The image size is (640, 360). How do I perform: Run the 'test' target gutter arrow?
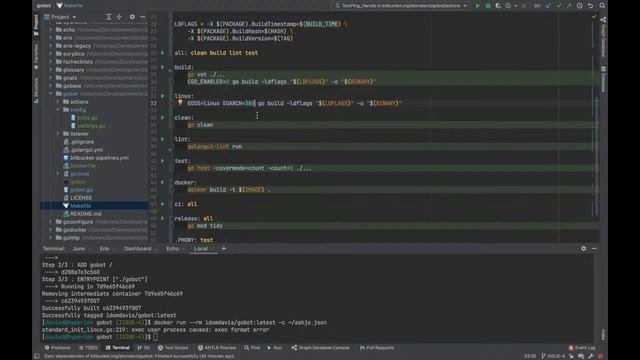pos(162,161)
